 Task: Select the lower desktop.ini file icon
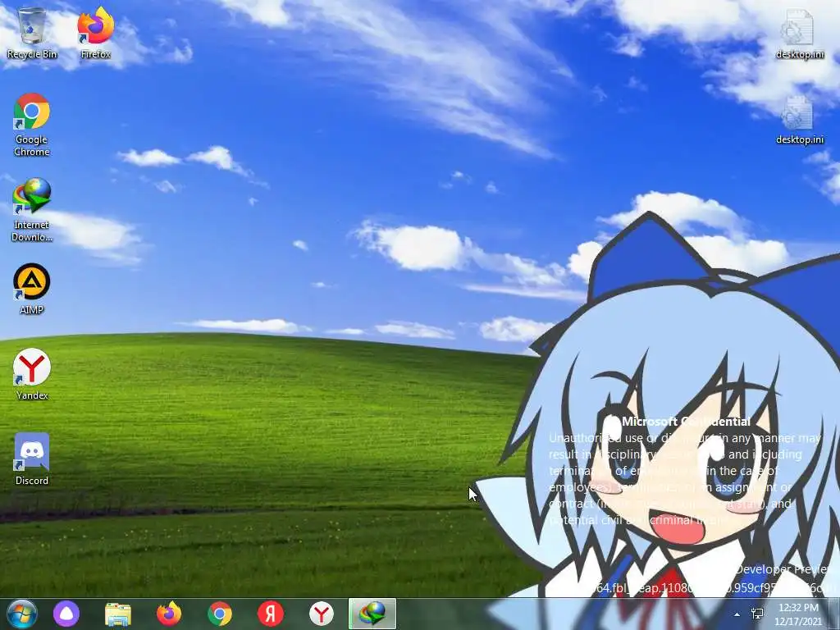pyautogui.click(x=799, y=120)
